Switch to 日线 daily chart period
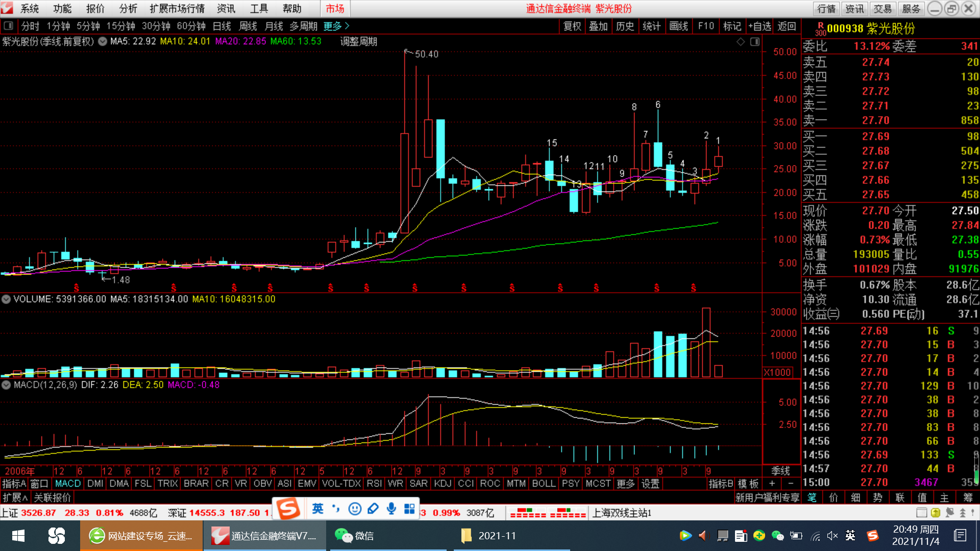 (222, 26)
